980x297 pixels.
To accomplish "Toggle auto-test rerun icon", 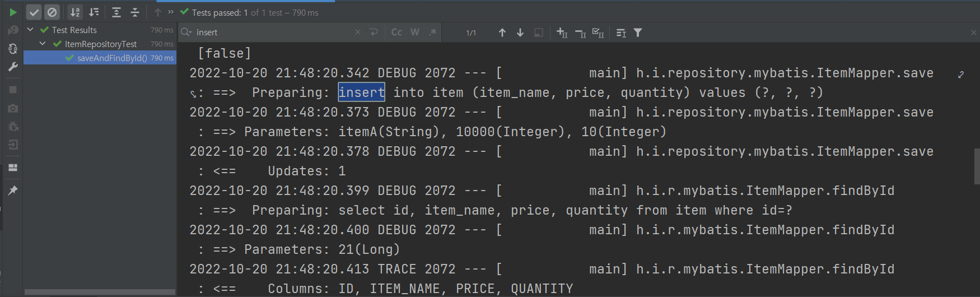I will (x=13, y=49).
